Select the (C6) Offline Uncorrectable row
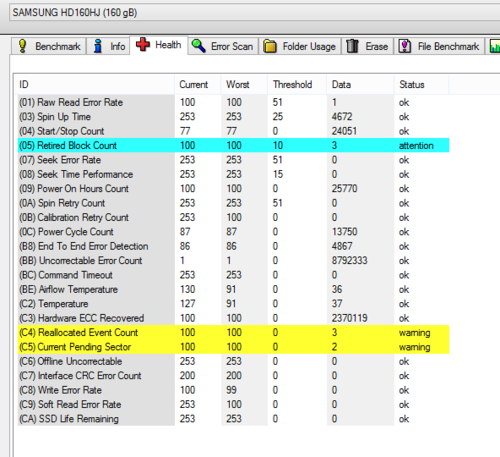The width and height of the screenshot is (500, 457). click(233, 361)
